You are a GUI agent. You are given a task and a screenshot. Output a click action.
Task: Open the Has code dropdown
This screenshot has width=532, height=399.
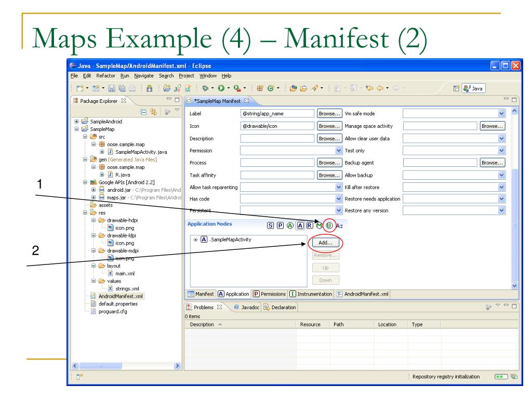coord(339,199)
